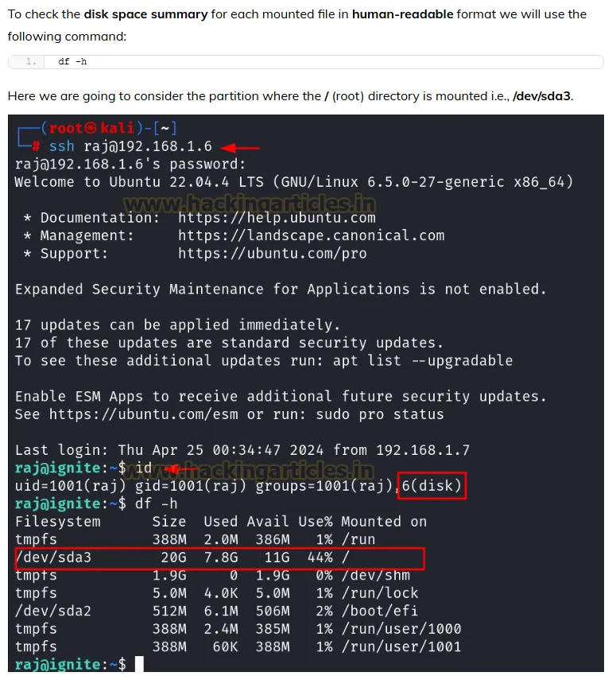
Task: Click line number 1 in the code block
Action: coord(31,62)
